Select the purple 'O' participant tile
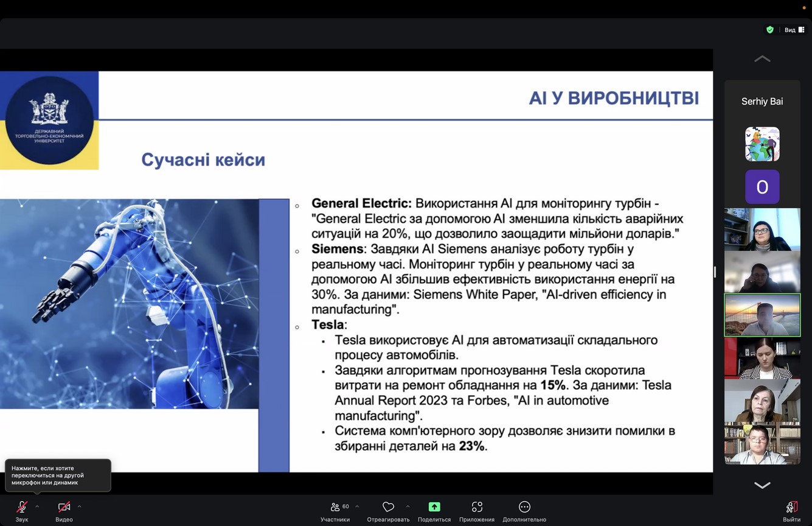The image size is (812, 526). tap(762, 187)
